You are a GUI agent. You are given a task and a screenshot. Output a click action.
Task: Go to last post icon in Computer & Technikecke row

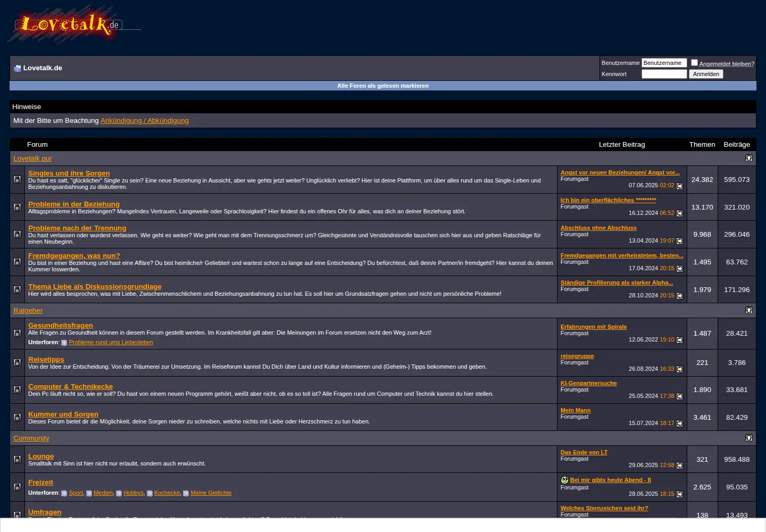pos(679,396)
